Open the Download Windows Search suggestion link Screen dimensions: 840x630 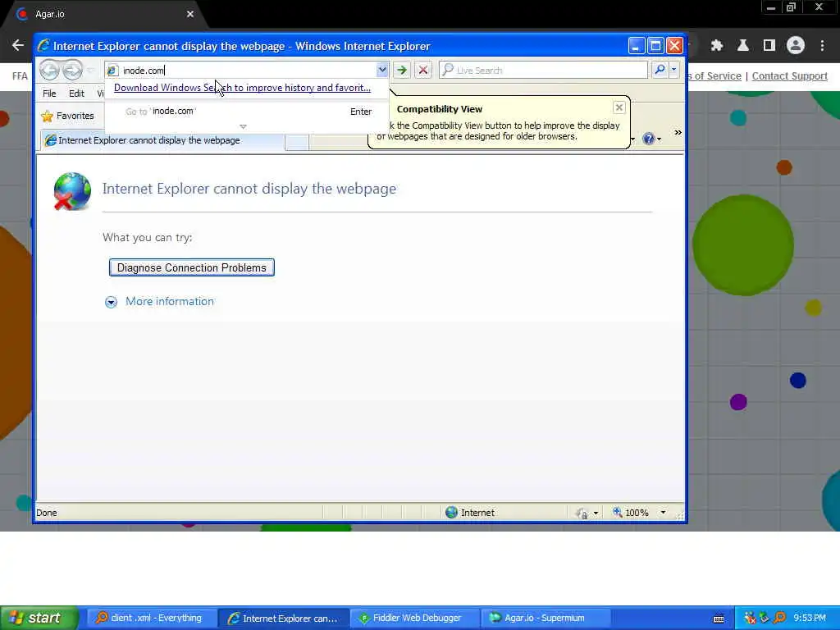242,87
